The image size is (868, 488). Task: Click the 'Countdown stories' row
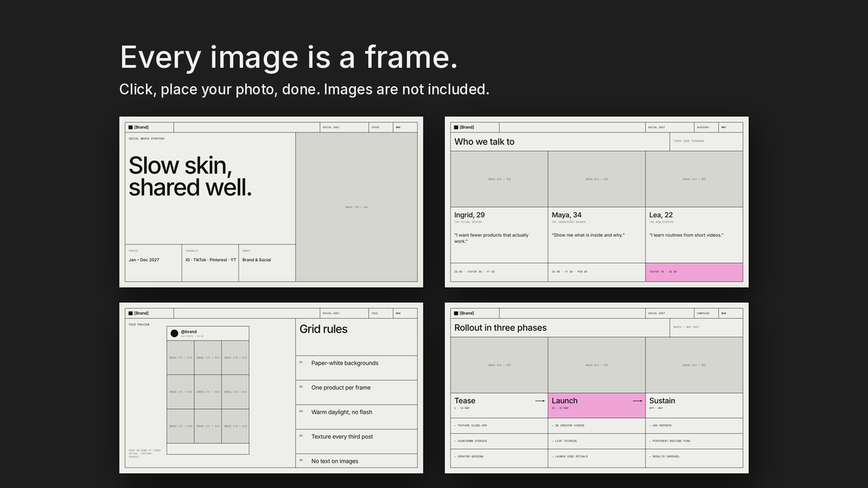499,441
